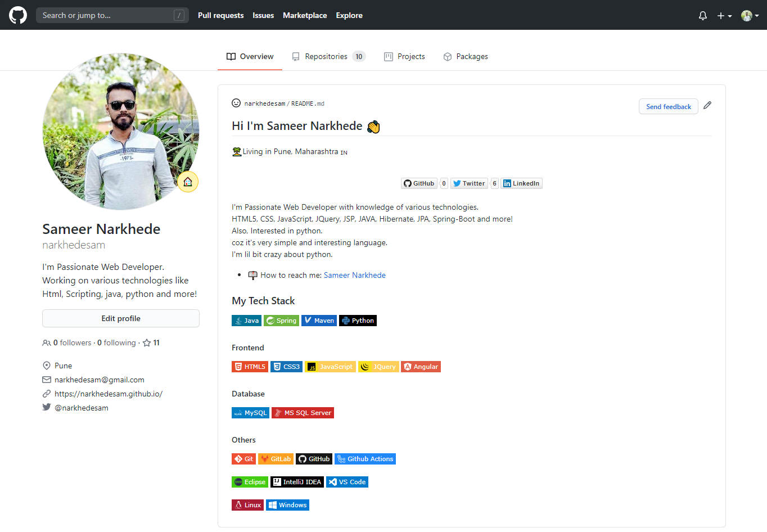Open the 0 followers link
This screenshot has height=532, width=767.
(x=67, y=342)
